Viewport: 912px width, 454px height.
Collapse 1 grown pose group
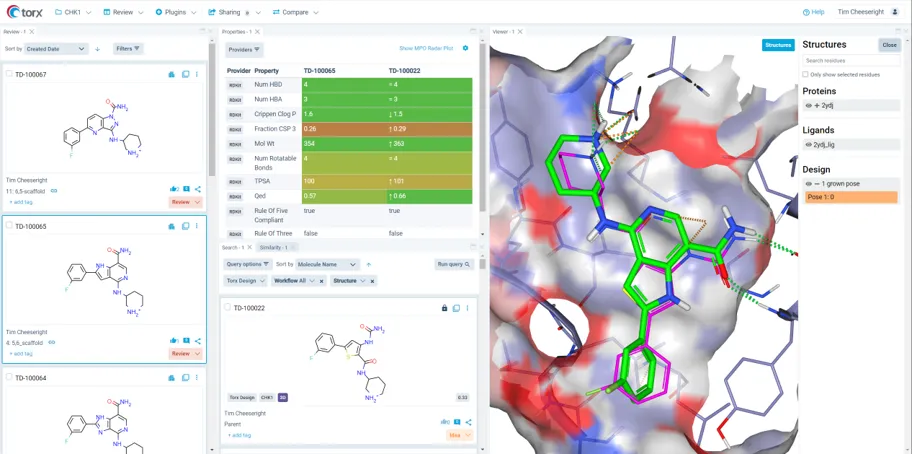click(815, 184)
